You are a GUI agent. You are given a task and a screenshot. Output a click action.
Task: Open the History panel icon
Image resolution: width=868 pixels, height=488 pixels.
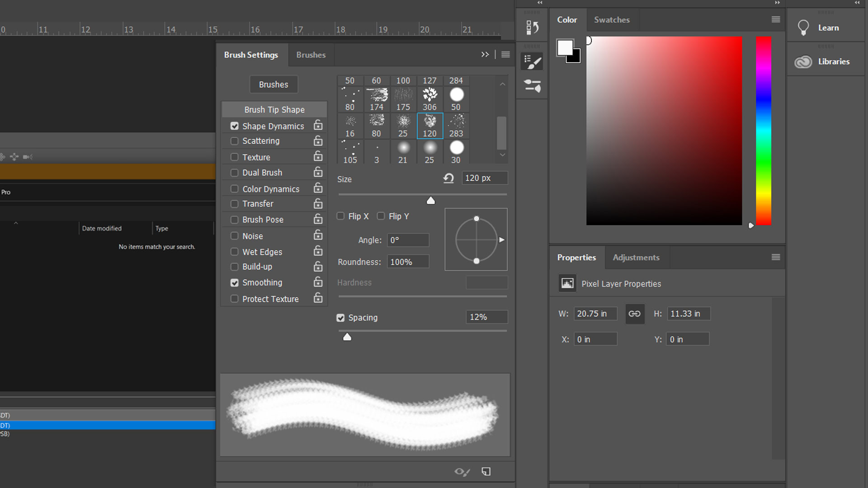[x=532, y=28]
